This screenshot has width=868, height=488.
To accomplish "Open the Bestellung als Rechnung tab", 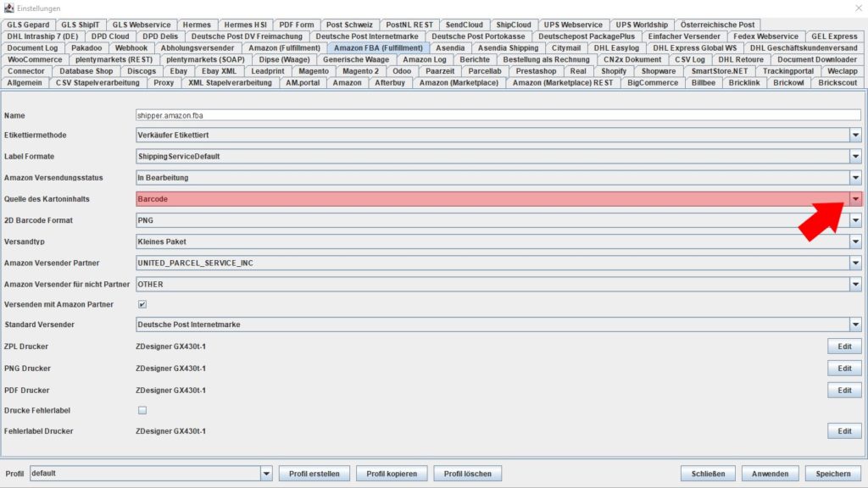I will 546,60.
